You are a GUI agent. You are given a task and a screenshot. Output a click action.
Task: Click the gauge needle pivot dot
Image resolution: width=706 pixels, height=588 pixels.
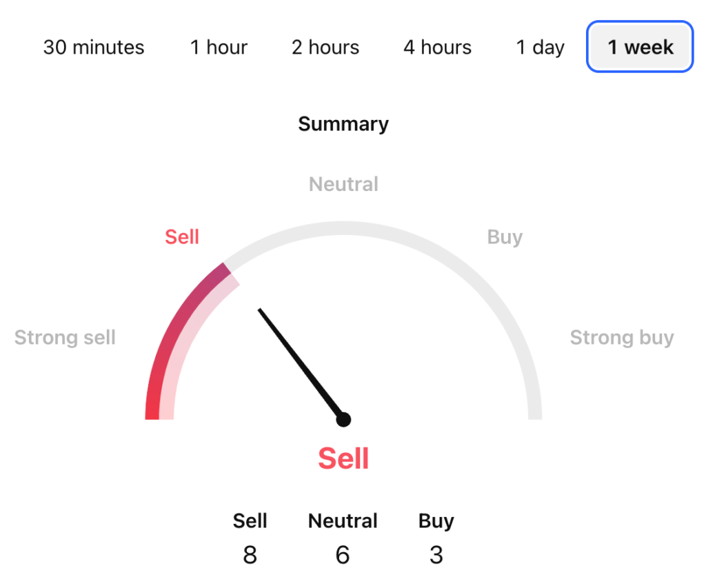click(343, 419)
